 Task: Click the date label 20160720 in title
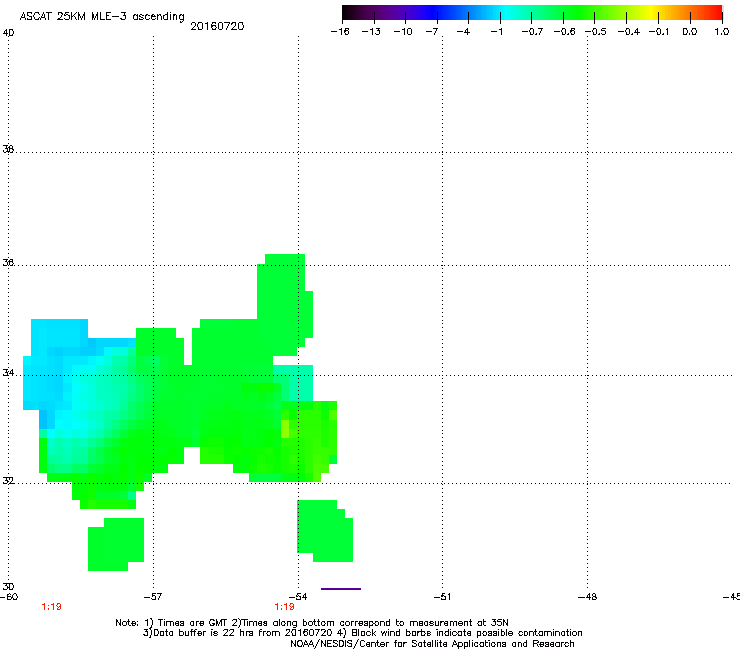coord(217,26)
